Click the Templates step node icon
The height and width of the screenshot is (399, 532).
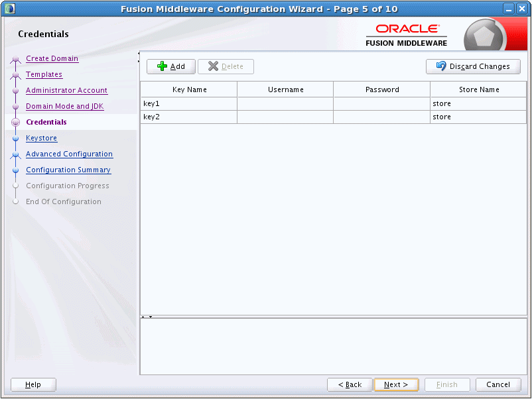(x=15, y=76)
